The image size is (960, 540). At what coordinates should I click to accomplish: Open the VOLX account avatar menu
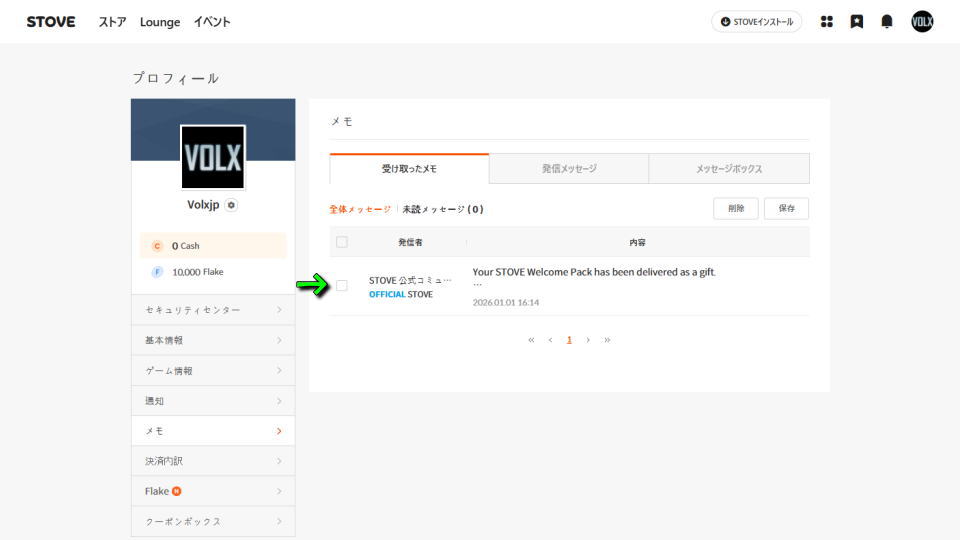point(922,22)
